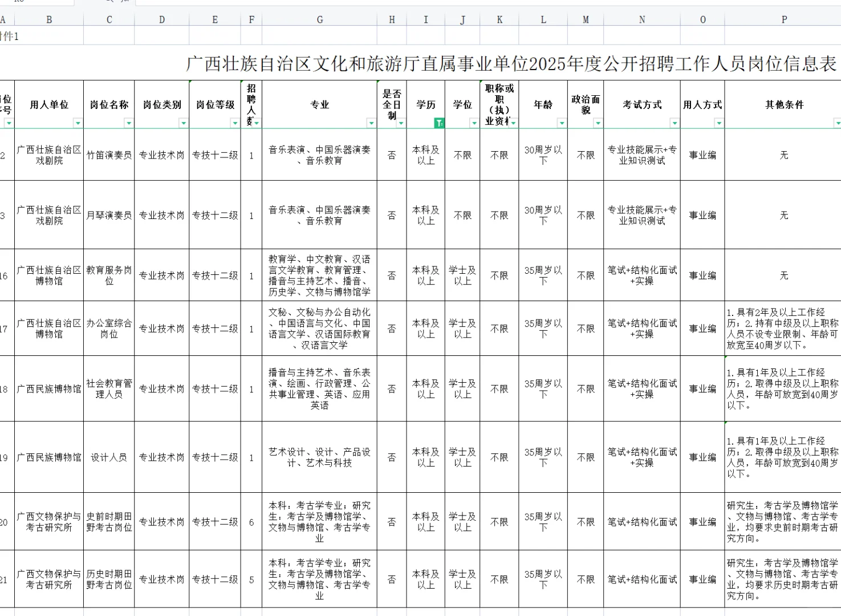Select the 设计人员 cell
The height and width of the screenshot is (616, 841).
[109, 457]
